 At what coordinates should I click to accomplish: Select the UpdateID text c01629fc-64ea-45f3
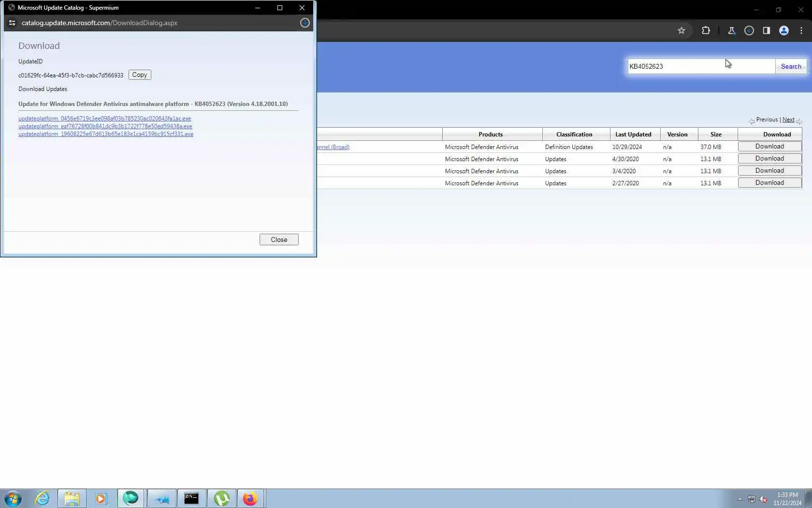71,75
